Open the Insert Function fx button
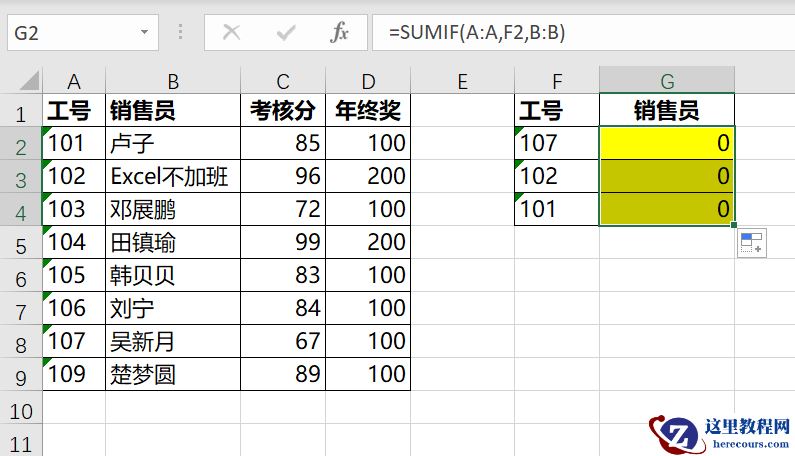 (339, 32)
